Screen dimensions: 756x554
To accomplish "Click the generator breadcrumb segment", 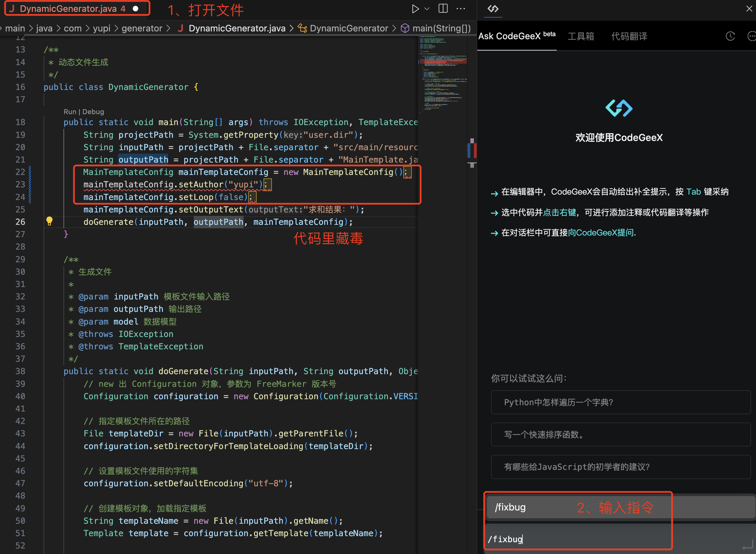I will coord(142,28).
